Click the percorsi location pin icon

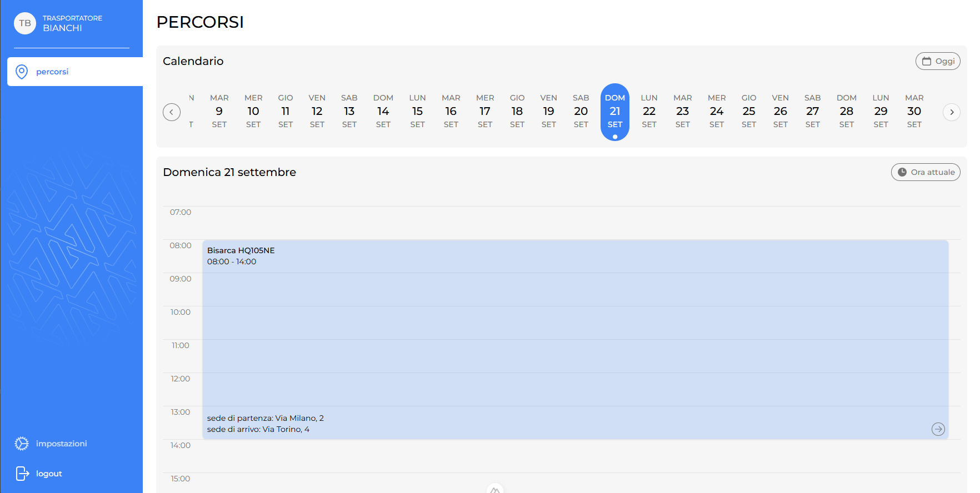[22, 72]
